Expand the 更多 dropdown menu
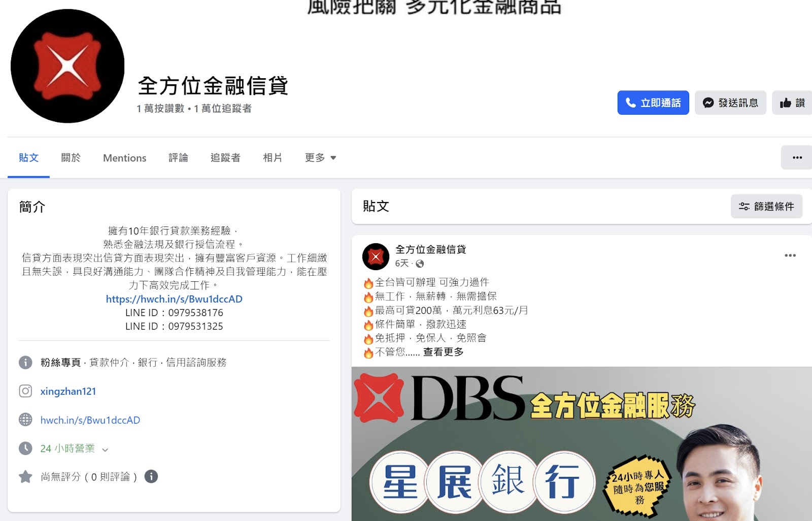Viewport: 812px width, 521px height. (320, 158)
